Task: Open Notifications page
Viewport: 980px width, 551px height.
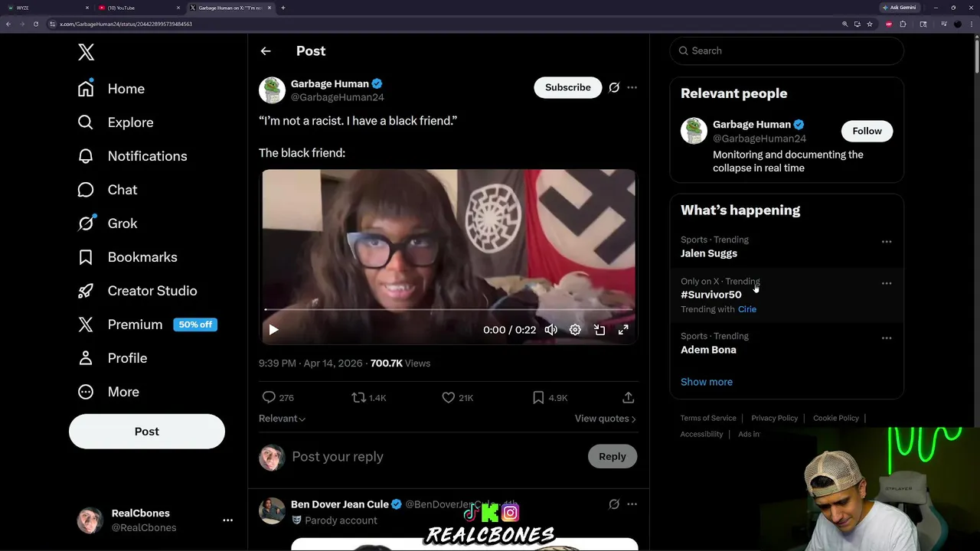Action: coord(133,156)
